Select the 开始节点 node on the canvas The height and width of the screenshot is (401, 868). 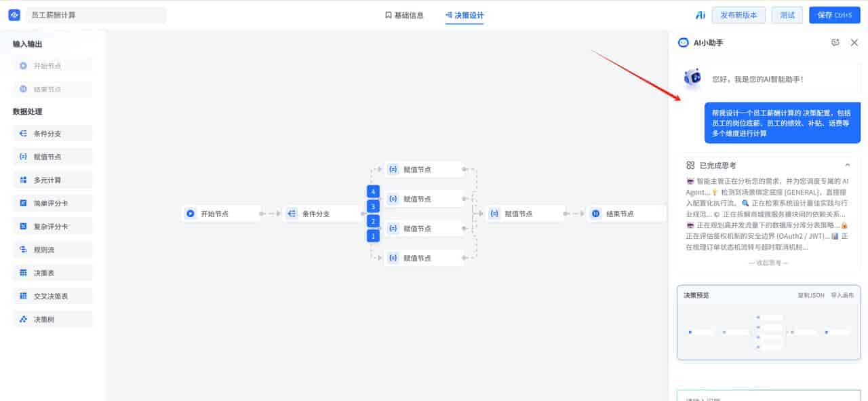tap(221, 214)
